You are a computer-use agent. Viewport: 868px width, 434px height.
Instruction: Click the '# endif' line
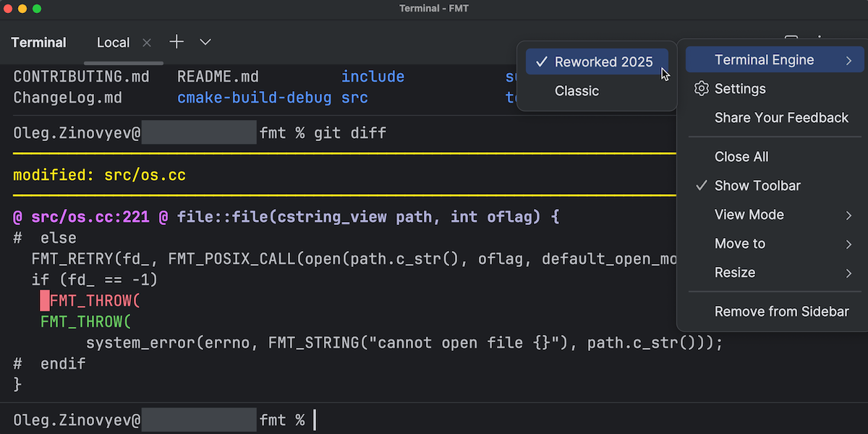click(x=49, y=363)
